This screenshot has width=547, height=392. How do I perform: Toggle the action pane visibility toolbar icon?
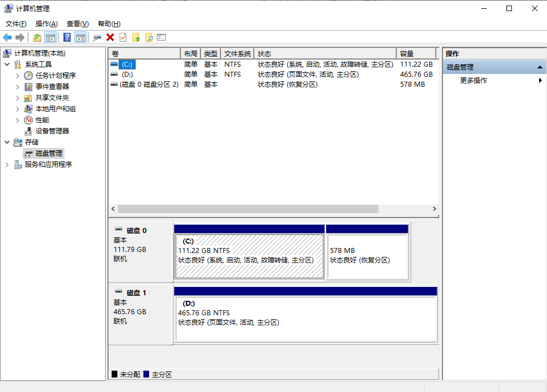point(81,37)
